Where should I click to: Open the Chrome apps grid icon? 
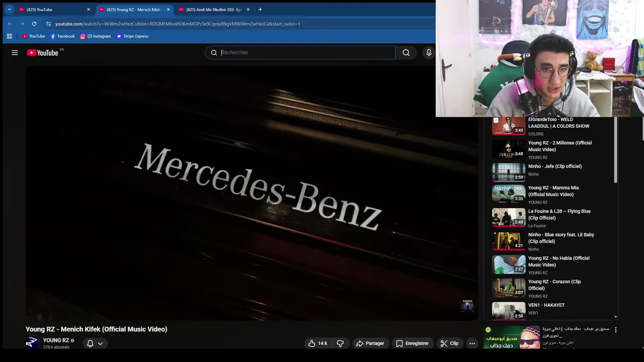pos(9,36)
